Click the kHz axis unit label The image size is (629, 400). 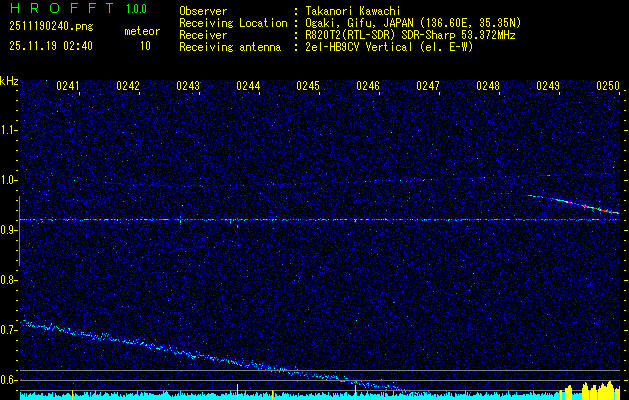click(x=9, y=81)
